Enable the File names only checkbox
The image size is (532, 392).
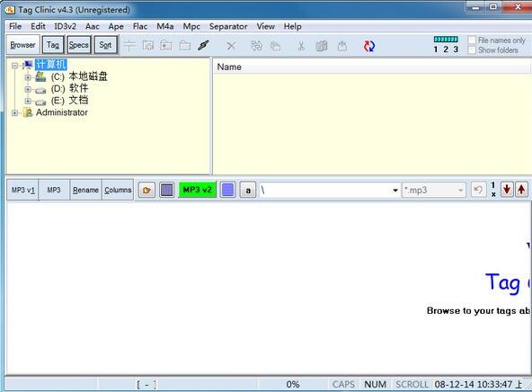[472, 40]
